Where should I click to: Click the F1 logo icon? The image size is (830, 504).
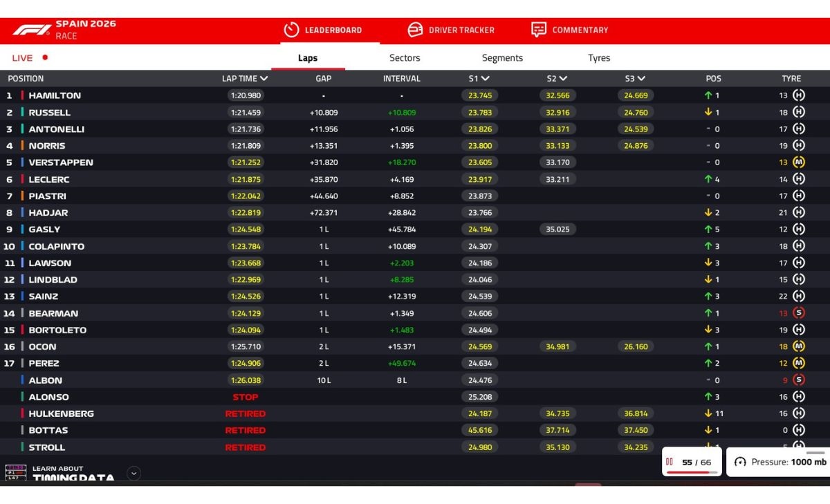point(32,30)
